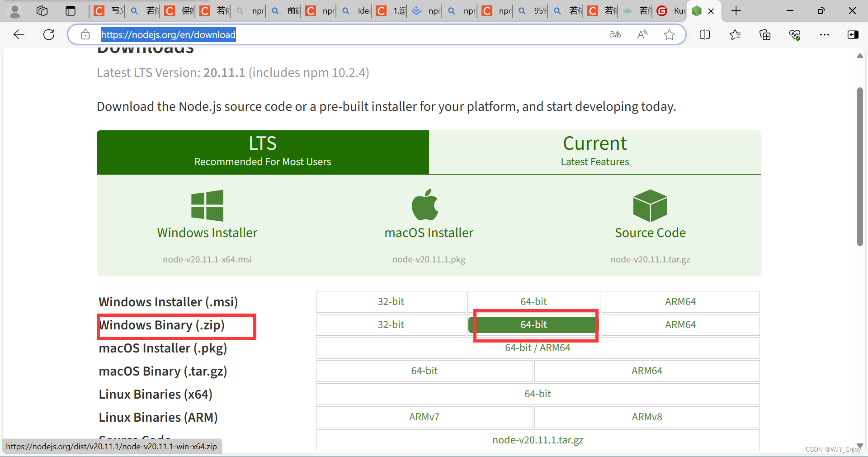The image size is (868, 457).
Task: Download macOS Installer 64-bit / ARM64 pkg
Action: (538, 348)
